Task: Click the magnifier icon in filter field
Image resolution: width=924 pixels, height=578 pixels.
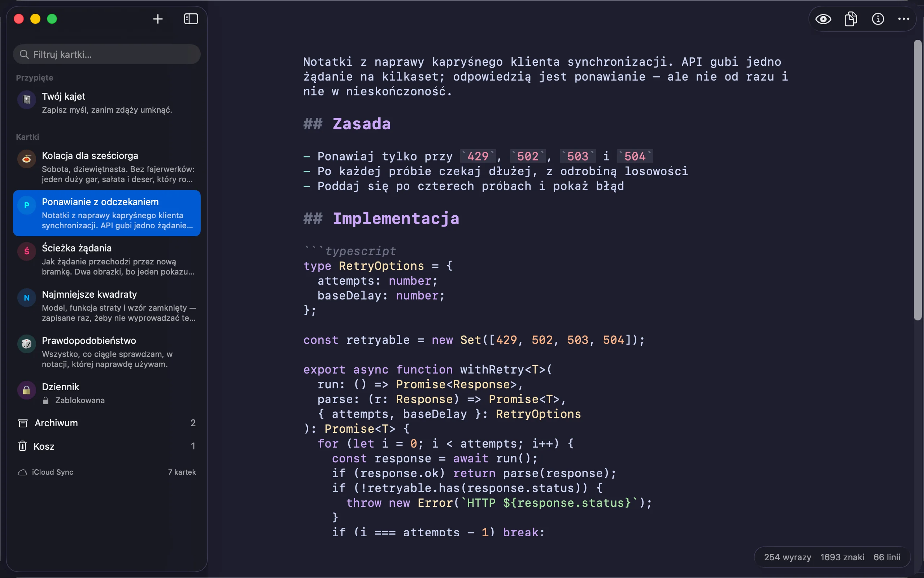Action: [x=24, y=54]
